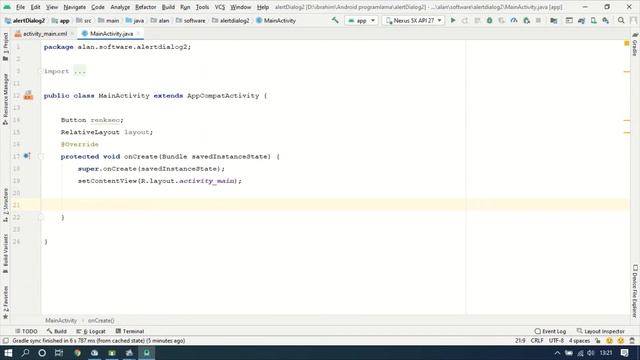This screenshot has height=360, width=640.
Task: Click the onCreate() breadcrumb below editor
Action: click(x=101, y=321)
